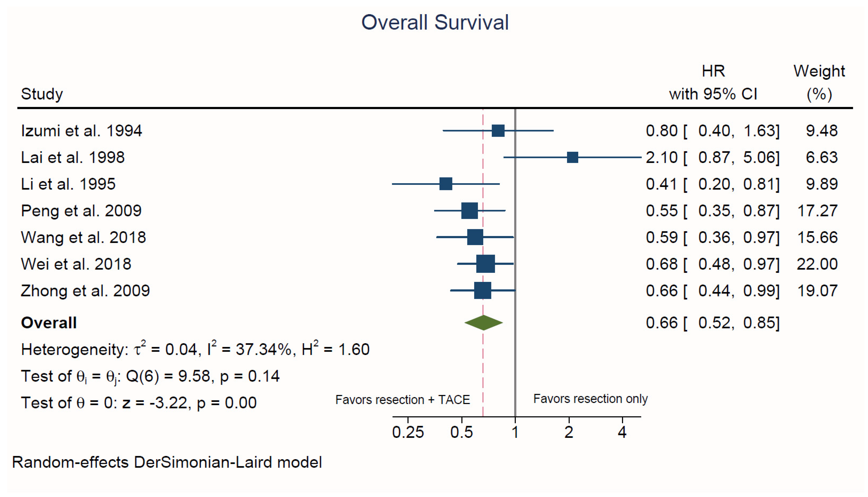868x497 pixels.
Task: Select the Lai et al. 1998 study label
Action: click(x=72, y=157)
